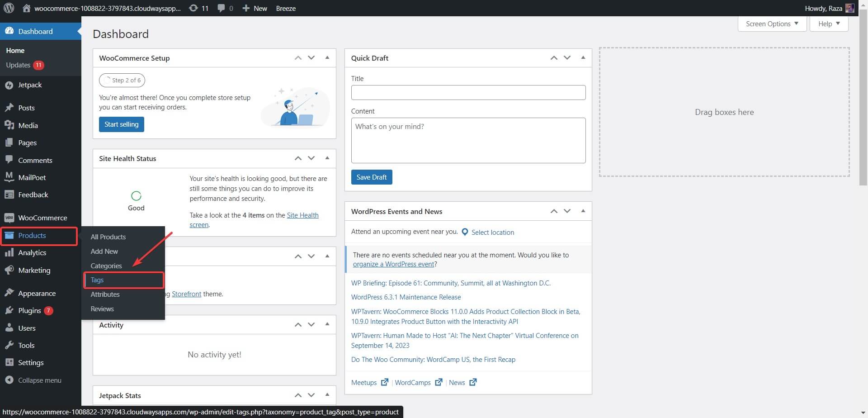Move Quick Draft panel up

tap(554, 58)
